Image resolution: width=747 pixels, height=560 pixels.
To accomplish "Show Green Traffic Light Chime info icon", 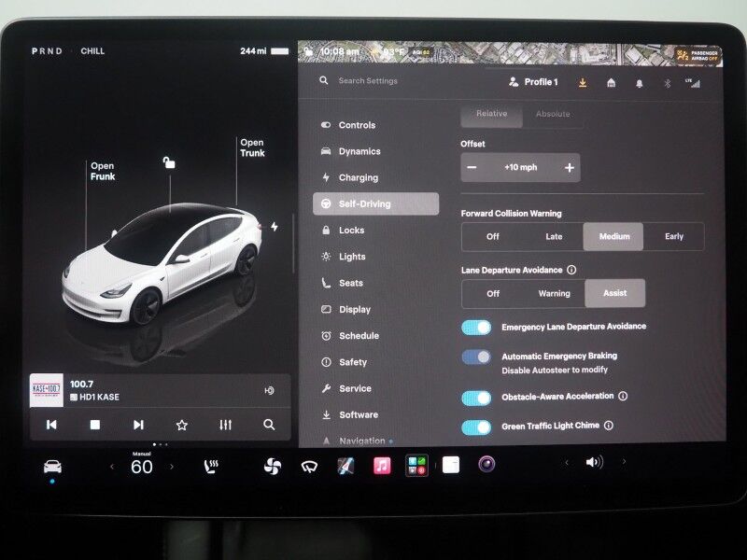I will [x=609, y=426].
